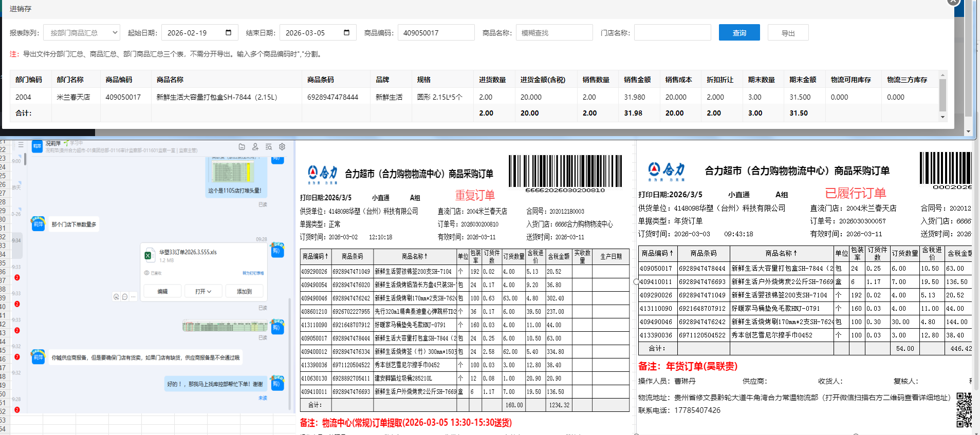Viewport: 980px width, 435px height.
Task: Open the end date calendar picker
Action: point(346,33)
